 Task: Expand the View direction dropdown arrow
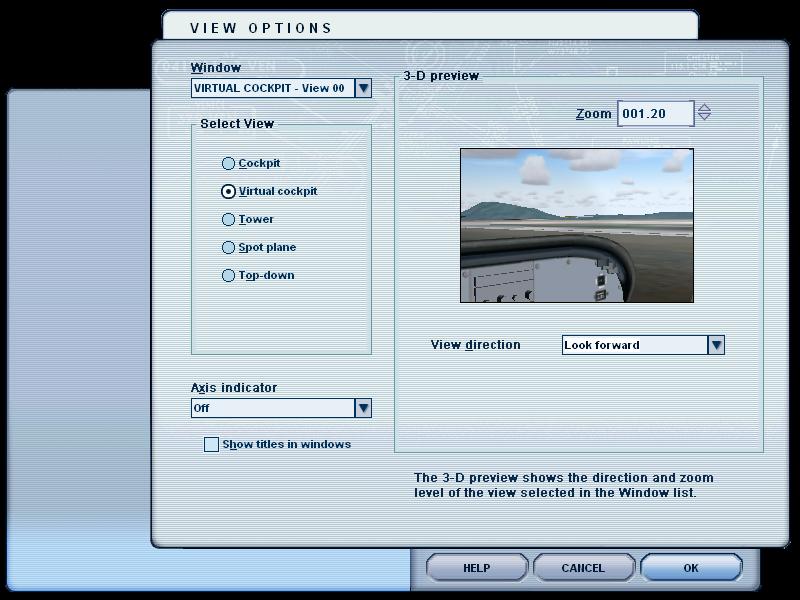tap(716, 345)
